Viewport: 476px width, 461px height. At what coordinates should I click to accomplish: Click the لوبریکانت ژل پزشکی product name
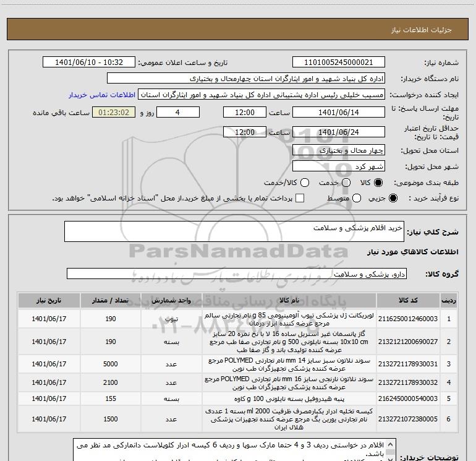point(289,319)
